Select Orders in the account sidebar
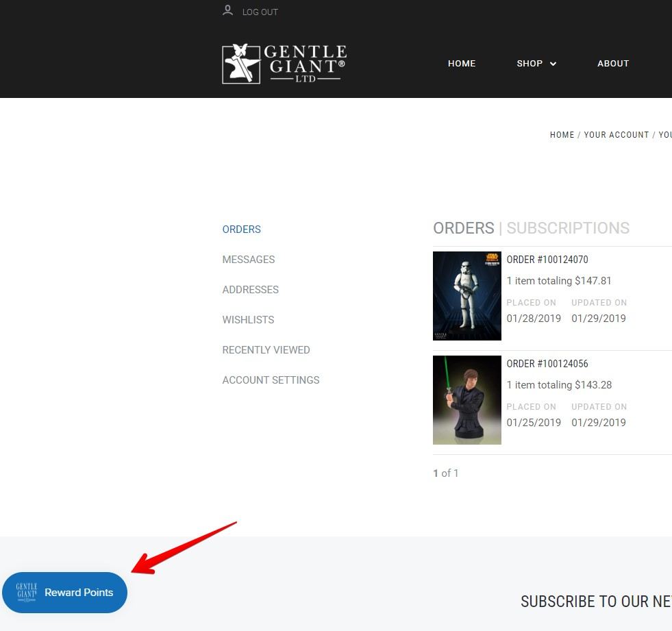Image resolution: width=672 pixels, height=631 pixels. pyautogui.click(x=241, y=230)
